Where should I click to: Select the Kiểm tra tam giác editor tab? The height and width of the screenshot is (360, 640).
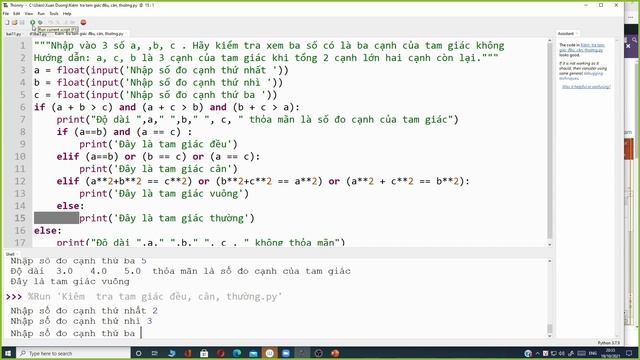pos(89,33)
